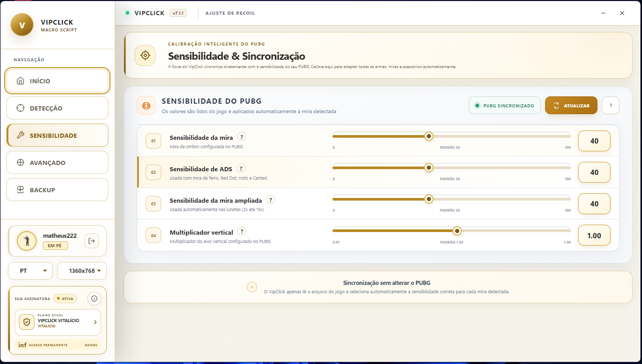Click the v7.1.1 version badge

(x=178, y=13)
